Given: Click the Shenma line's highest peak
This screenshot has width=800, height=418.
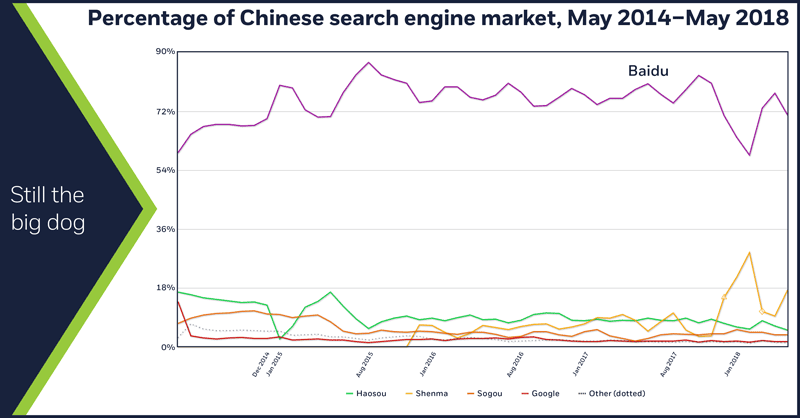Looking at the screenshot, I should point(749,253).
